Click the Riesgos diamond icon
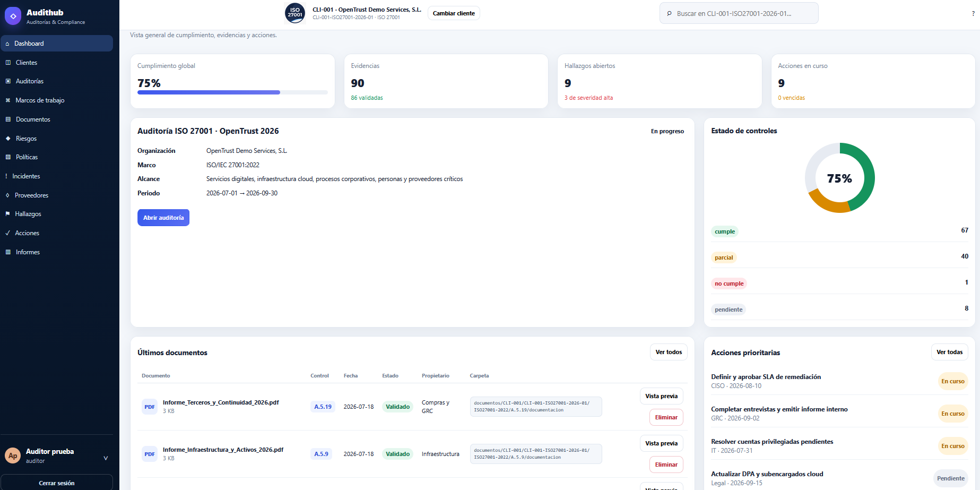 tap(8, 139)
